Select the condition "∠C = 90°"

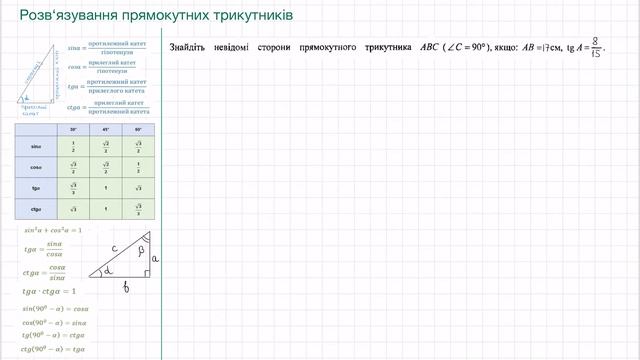pyautogui.click(x=465, y=47)
